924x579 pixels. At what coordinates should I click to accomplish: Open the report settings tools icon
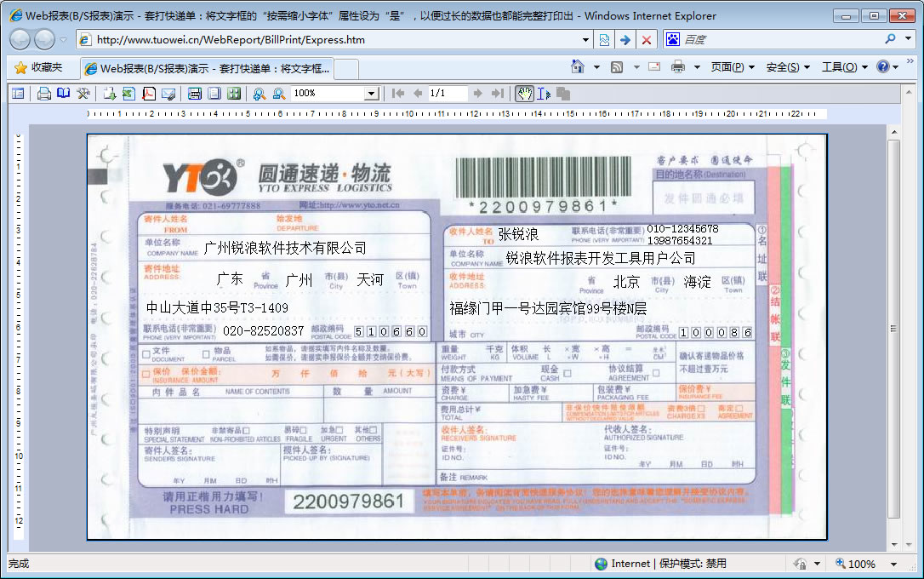83,94
